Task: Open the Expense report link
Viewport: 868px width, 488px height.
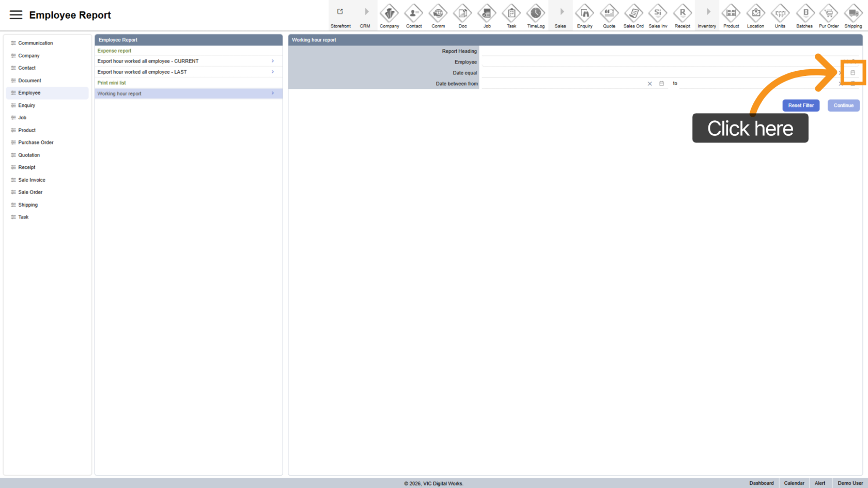Action: coord(114,51)
